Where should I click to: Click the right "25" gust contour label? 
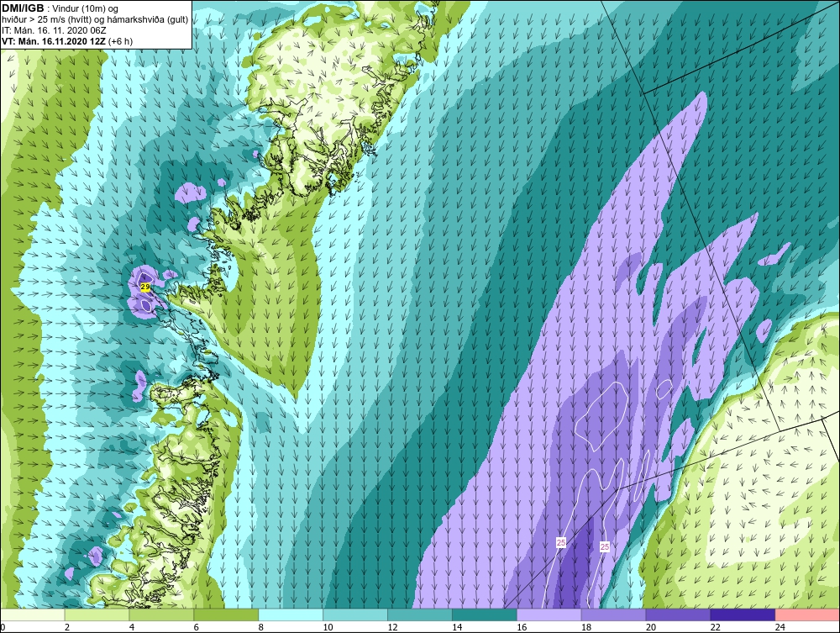click(x=605, y=547)
